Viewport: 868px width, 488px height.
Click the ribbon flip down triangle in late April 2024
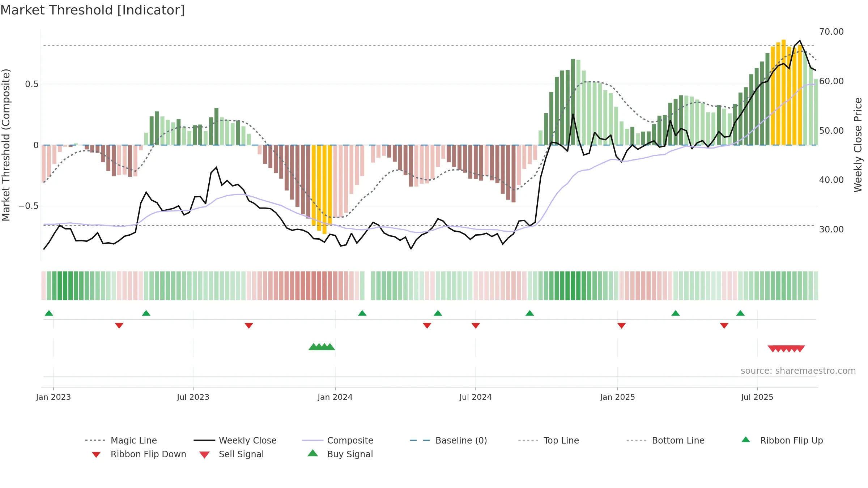pos(427,326)
